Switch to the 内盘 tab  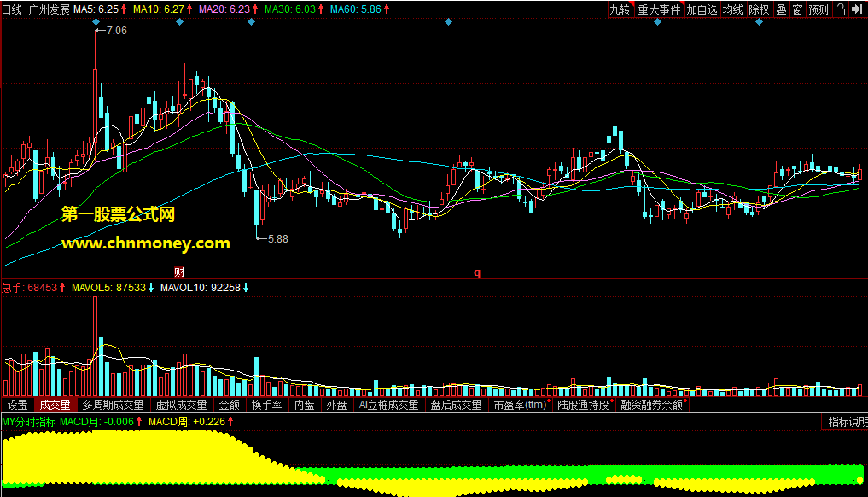(305, 405)
